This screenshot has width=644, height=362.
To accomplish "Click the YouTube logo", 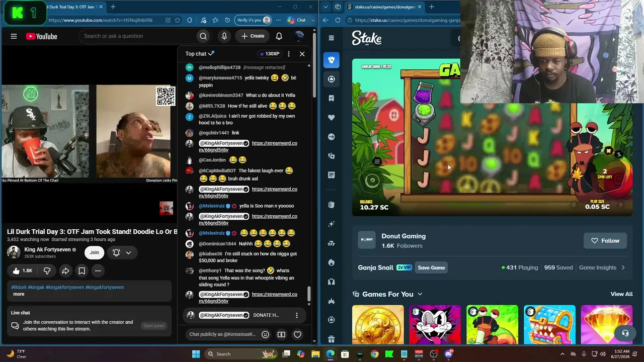I will [x=41, y=36].
